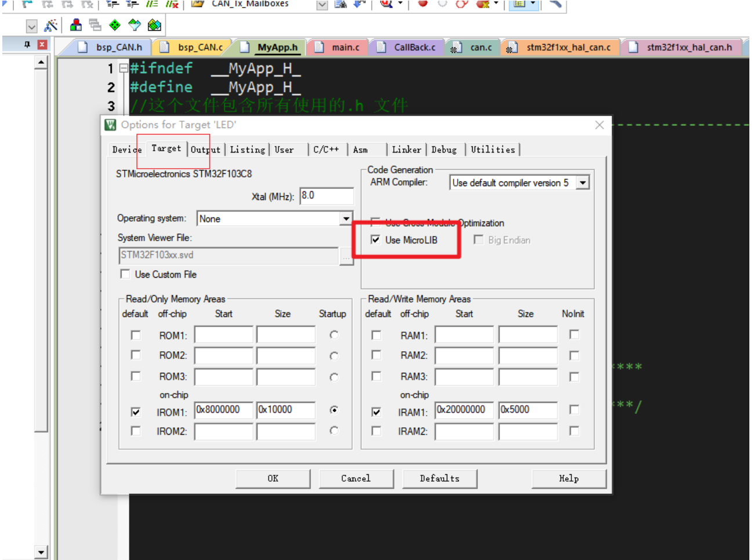Collapse the #ifndef fold marker at line 1
The width and height of the screenshot is (754, 560).
point(124,68)
